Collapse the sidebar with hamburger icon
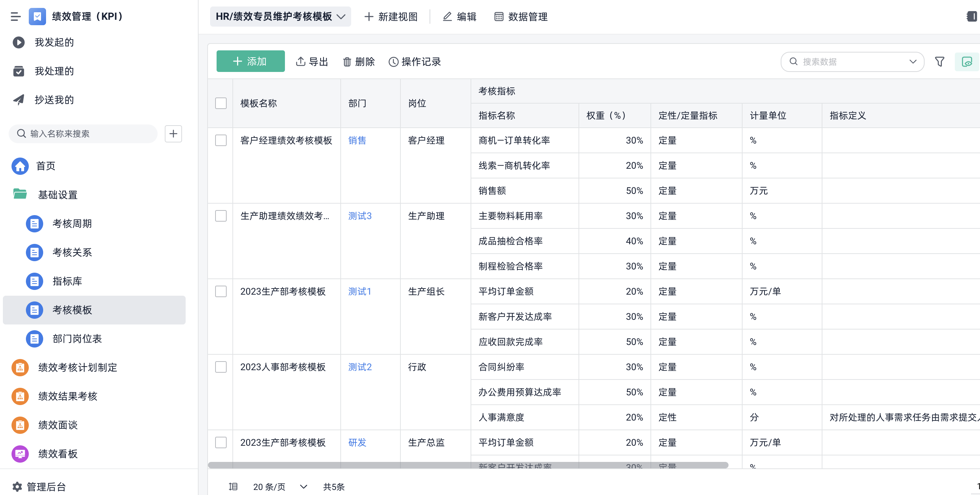Viewport: 980px width, 495px height. point(15,16)
